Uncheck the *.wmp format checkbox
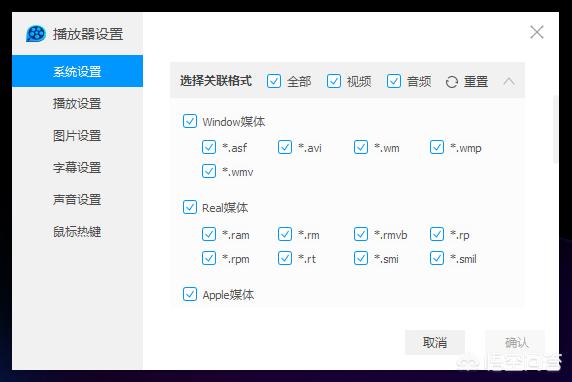572x382 pixels. click(437, 147)
